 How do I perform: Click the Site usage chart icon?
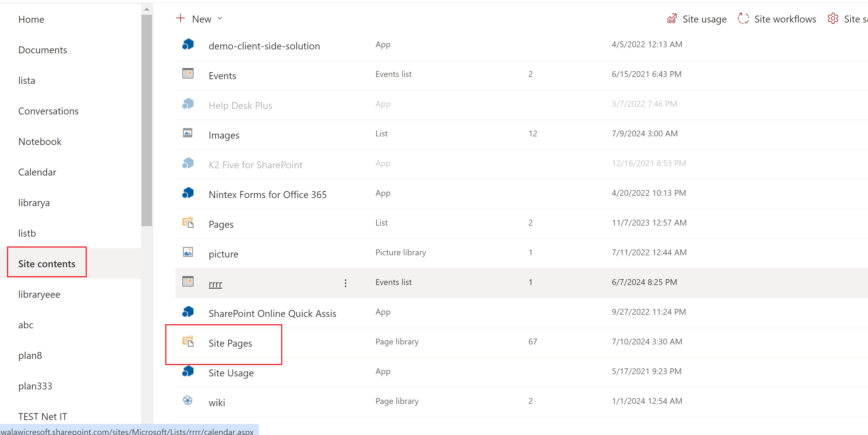[671, 19]
